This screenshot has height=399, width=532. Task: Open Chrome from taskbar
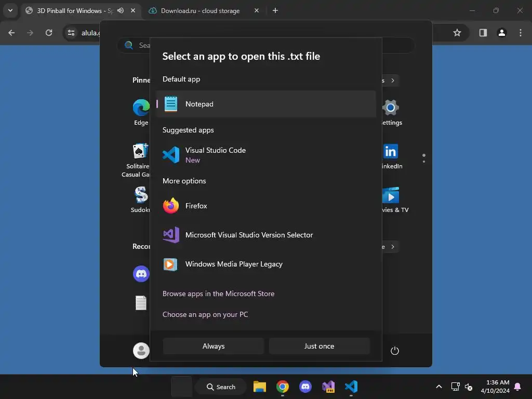click(282, 387)
